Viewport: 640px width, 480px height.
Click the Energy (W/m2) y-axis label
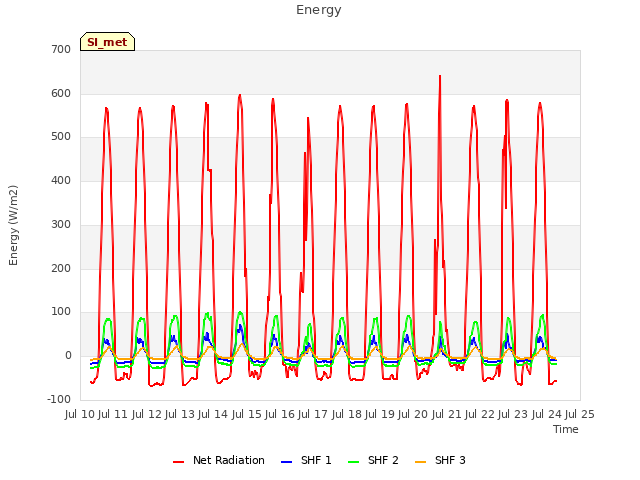13,225
